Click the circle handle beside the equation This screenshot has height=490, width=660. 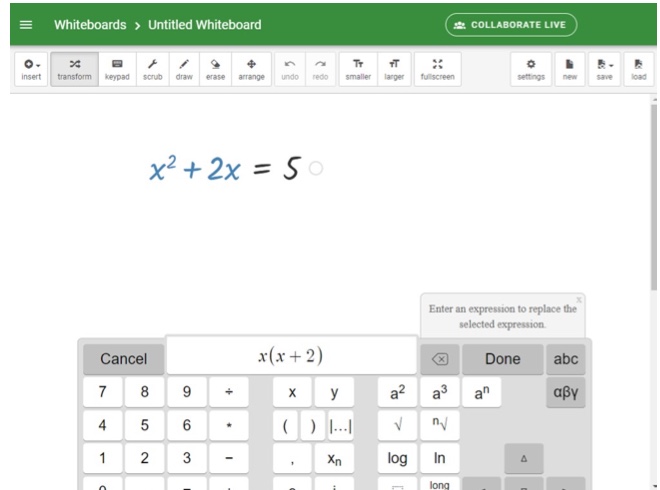[x=316, y=168]
